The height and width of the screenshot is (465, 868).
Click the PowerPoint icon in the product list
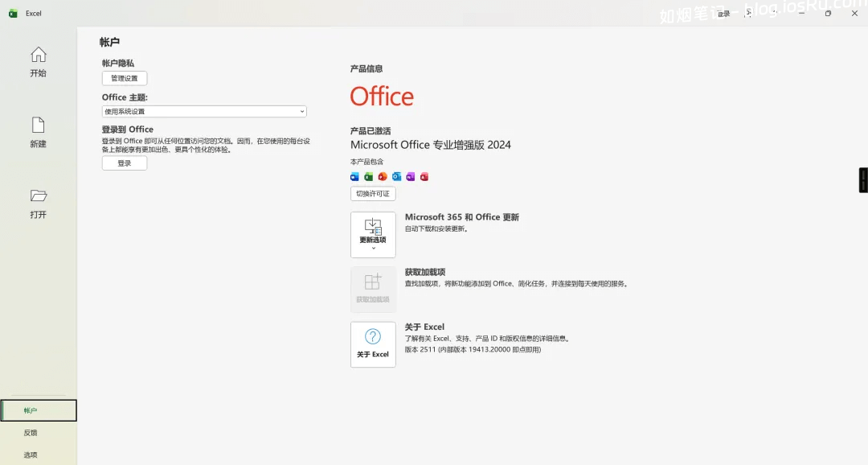point(383,177)
